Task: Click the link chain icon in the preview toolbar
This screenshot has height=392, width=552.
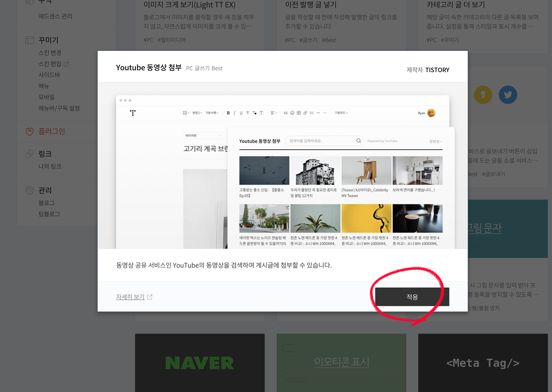Action: click(305, 113)
